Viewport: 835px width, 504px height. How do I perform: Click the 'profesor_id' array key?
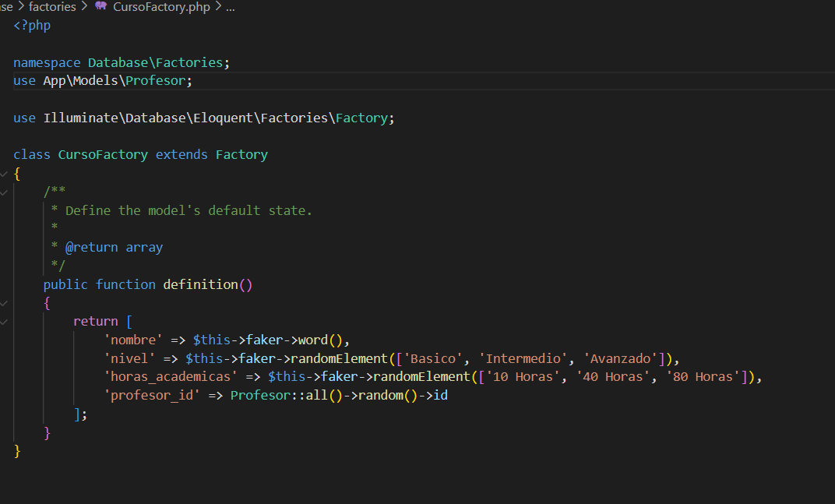coord(152,395)
